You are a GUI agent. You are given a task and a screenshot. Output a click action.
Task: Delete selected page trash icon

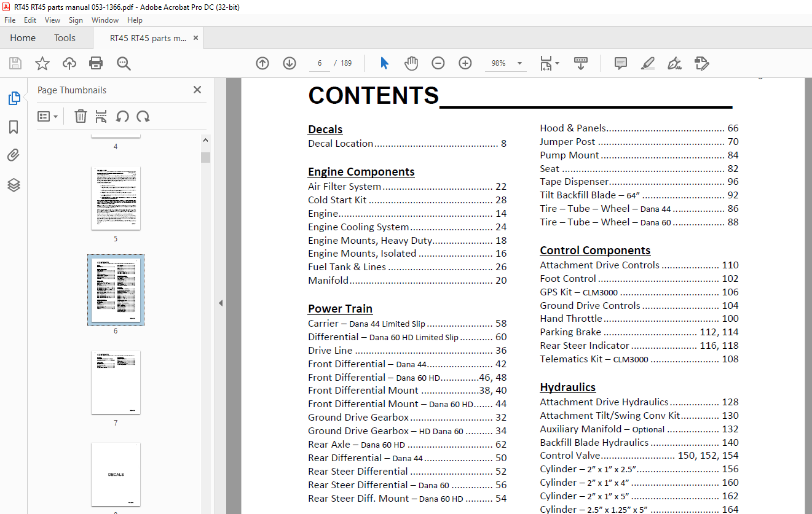pyautogui.click(x=81, y=116)
